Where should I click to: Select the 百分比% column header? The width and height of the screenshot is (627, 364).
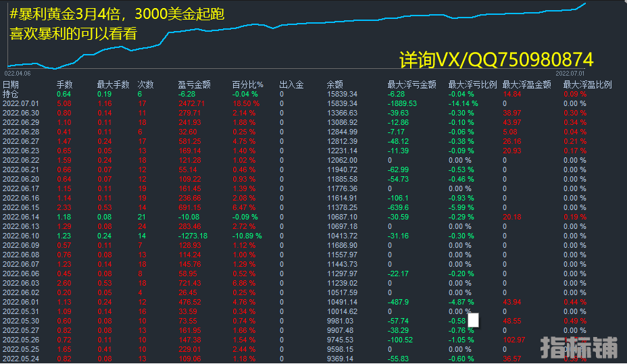tap(247, 84)
